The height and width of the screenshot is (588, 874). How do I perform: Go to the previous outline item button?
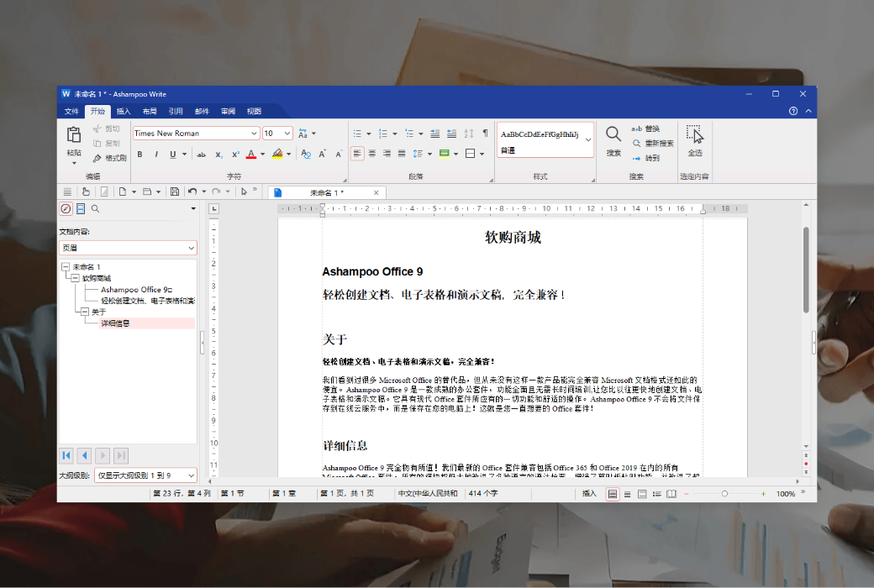(x=84, y=455)
